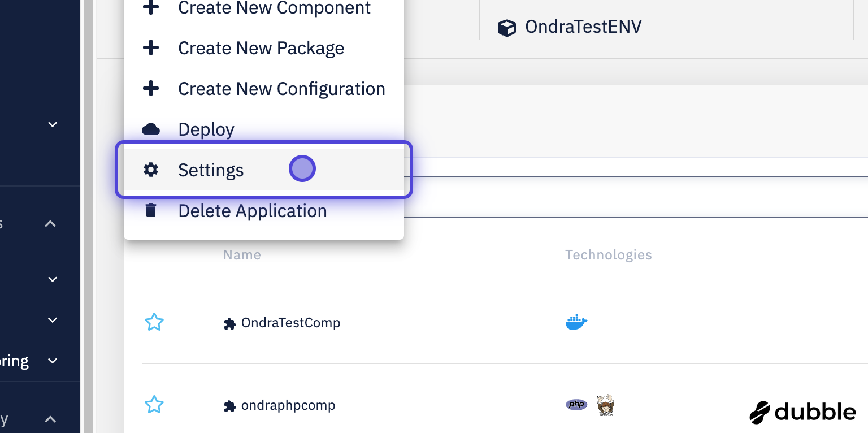Click the Technologies column header

[x=608, y=255]
